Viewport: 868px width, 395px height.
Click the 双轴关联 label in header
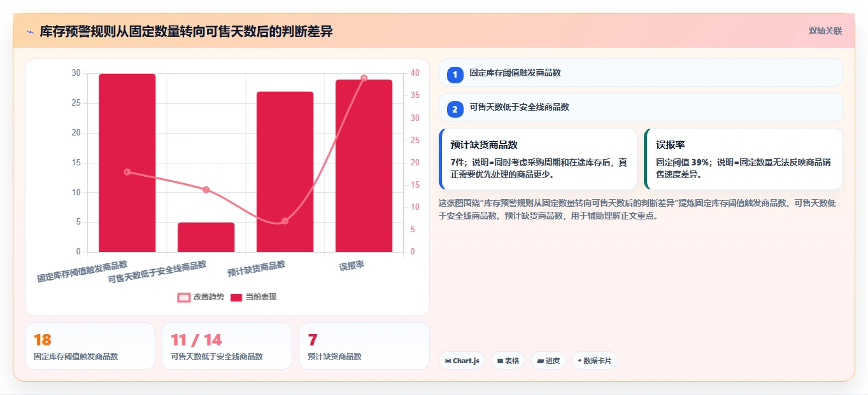tap(825, 31)
